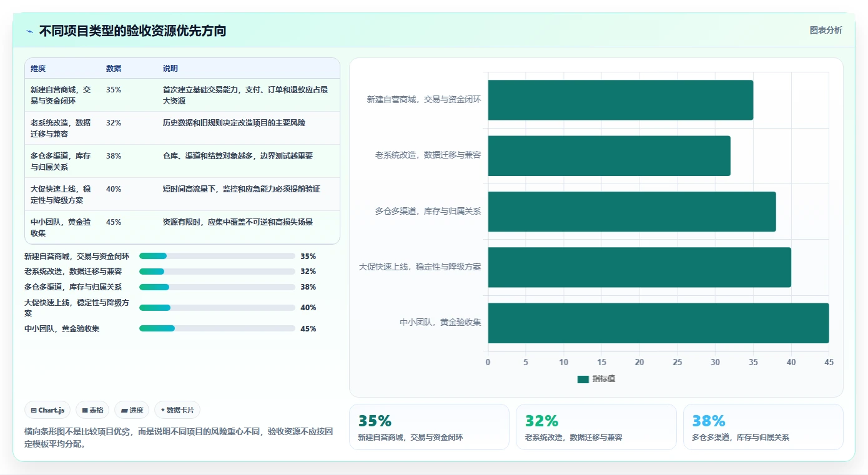Open the 32% data card for 老系统改造
The image size is (868, 475).
[x=596, y=427]
